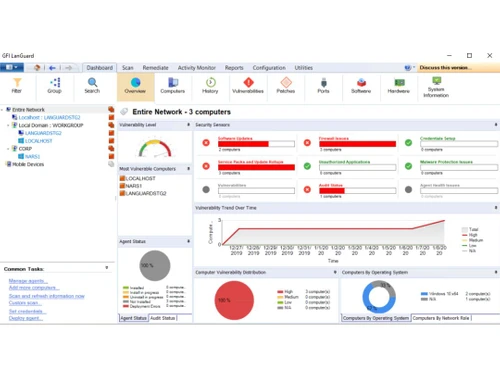This screenshot has height=375, width=500.
Task: Click the Software Updates red error icon
Action: click(206, 143)
